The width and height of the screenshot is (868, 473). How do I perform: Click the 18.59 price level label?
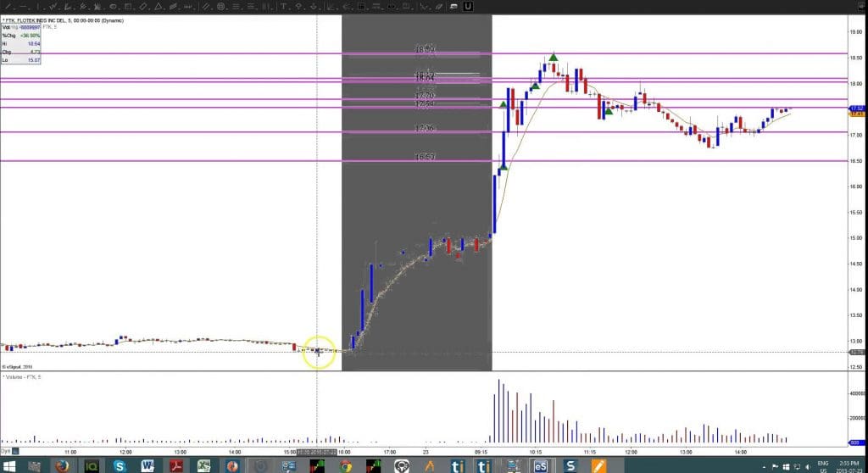pyautogui.click(x=425, y=49)
